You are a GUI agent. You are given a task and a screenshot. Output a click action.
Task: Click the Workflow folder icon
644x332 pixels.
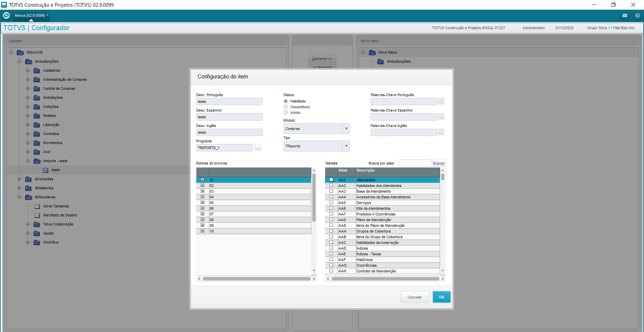click(37, 242)
